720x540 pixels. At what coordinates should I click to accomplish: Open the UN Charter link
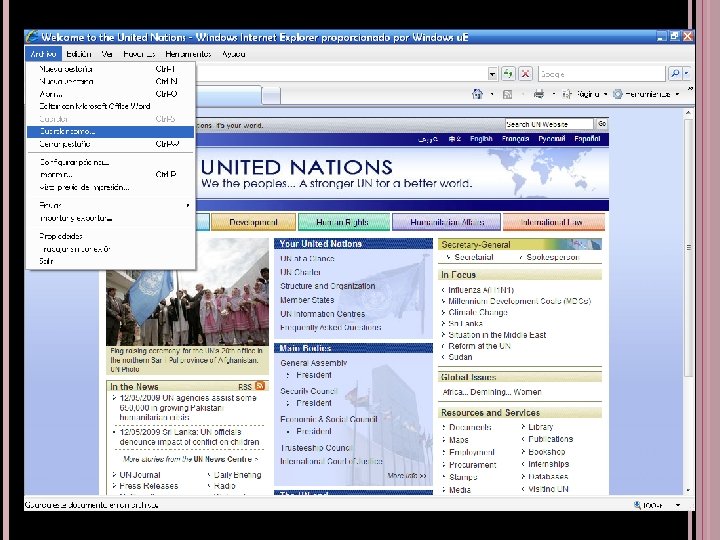pos(300,272)
